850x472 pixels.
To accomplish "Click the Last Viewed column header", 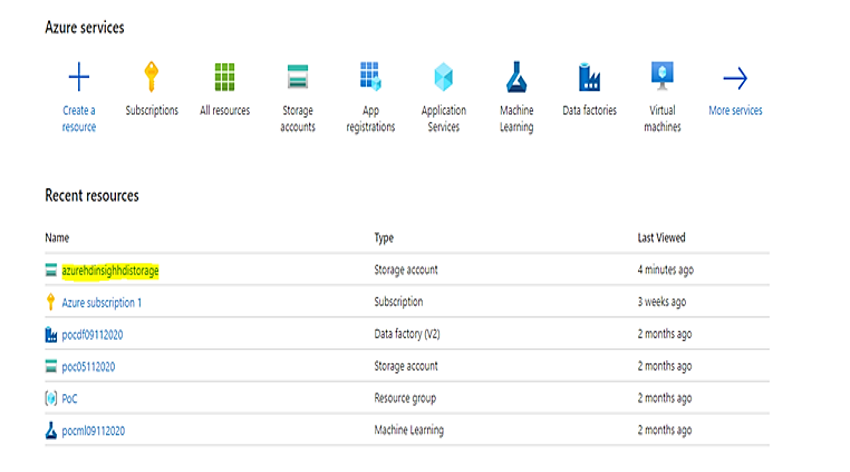I will pyautogui.click(x=661, y=237).
